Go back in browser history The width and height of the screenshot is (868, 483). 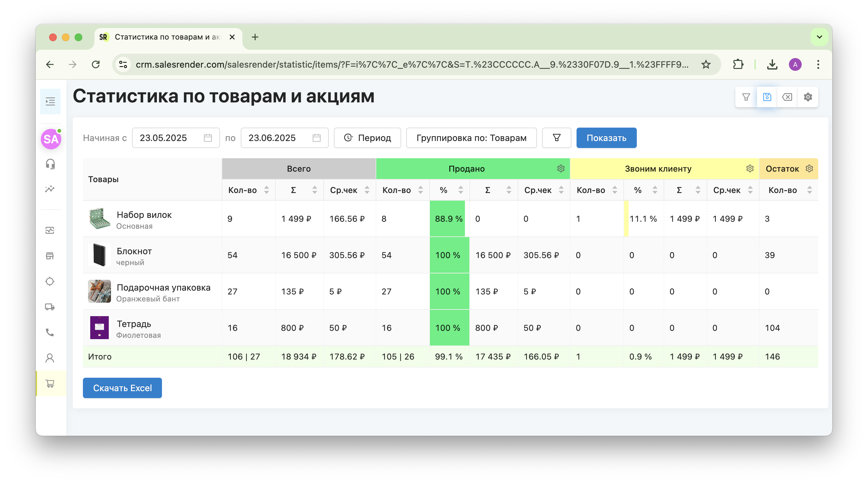(x=50, y=64)
